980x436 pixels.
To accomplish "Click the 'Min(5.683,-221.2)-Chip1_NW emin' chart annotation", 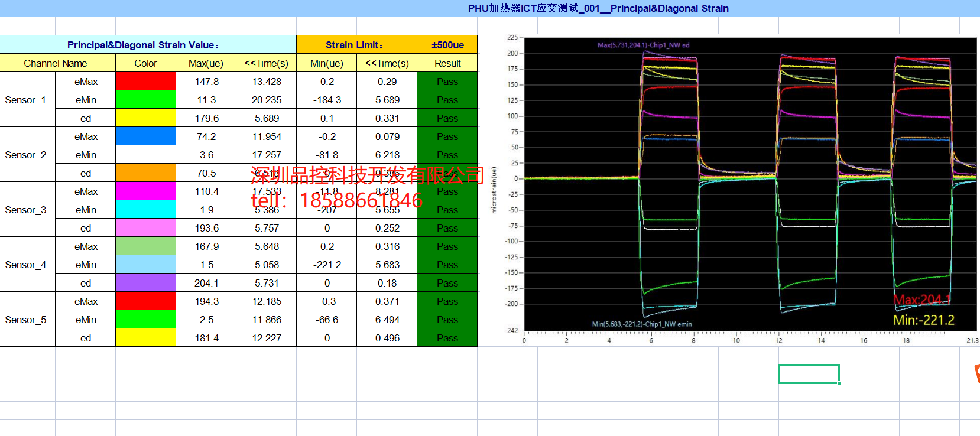I will [642, 324].
